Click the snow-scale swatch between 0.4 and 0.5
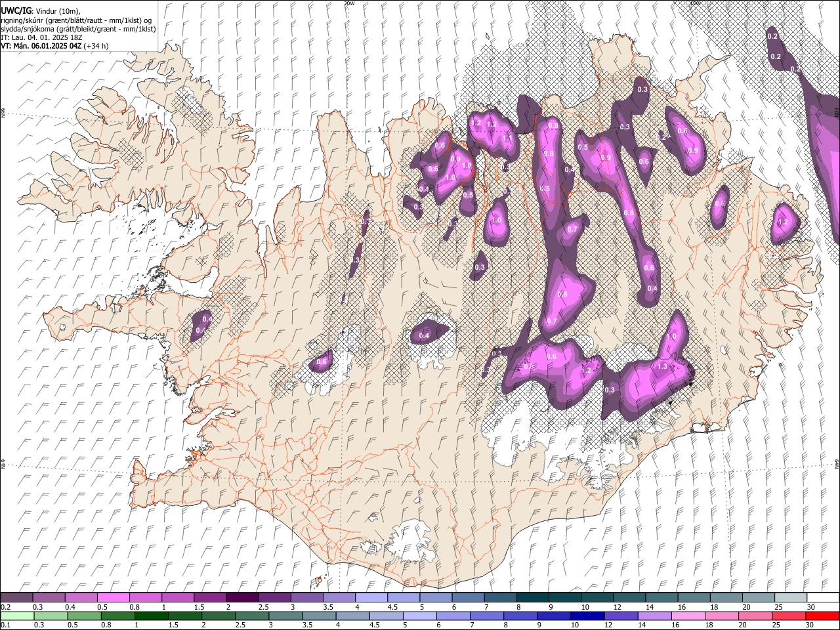Image resolution: width=840 pixels, height=630 pixels. (x=81, y=597)
